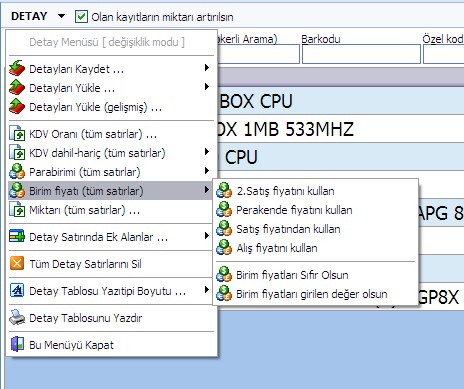Click the Detayları Yükle load icon

point(17,87)
